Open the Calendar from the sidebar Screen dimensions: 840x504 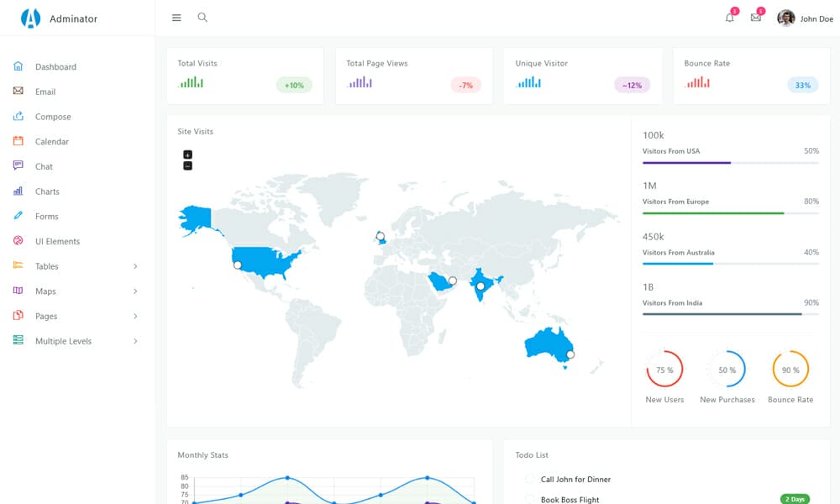(18, 141)
